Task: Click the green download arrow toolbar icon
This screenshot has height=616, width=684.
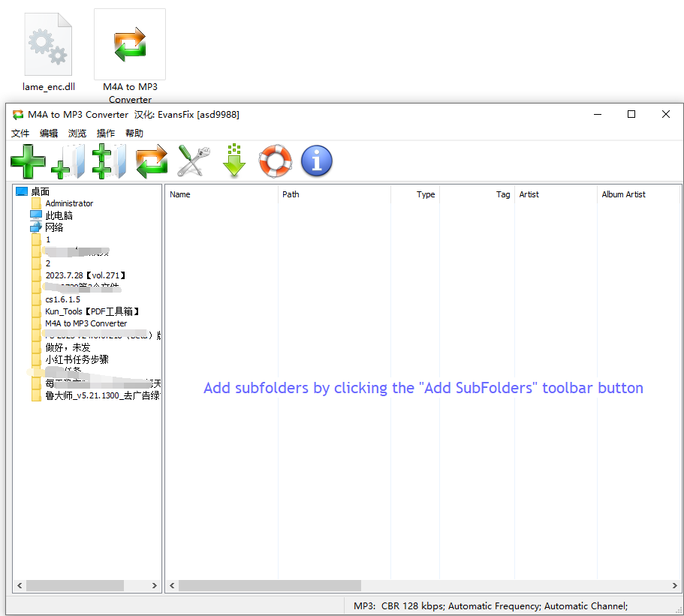Action: coord(234,161)
